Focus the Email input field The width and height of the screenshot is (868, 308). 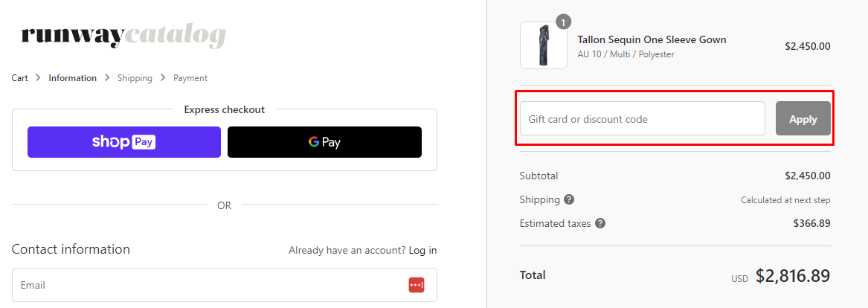click(x=208, y=285)
